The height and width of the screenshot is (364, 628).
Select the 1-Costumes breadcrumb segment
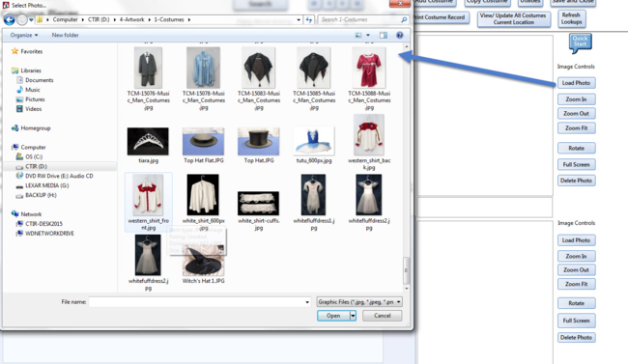[x=169, y=19]
